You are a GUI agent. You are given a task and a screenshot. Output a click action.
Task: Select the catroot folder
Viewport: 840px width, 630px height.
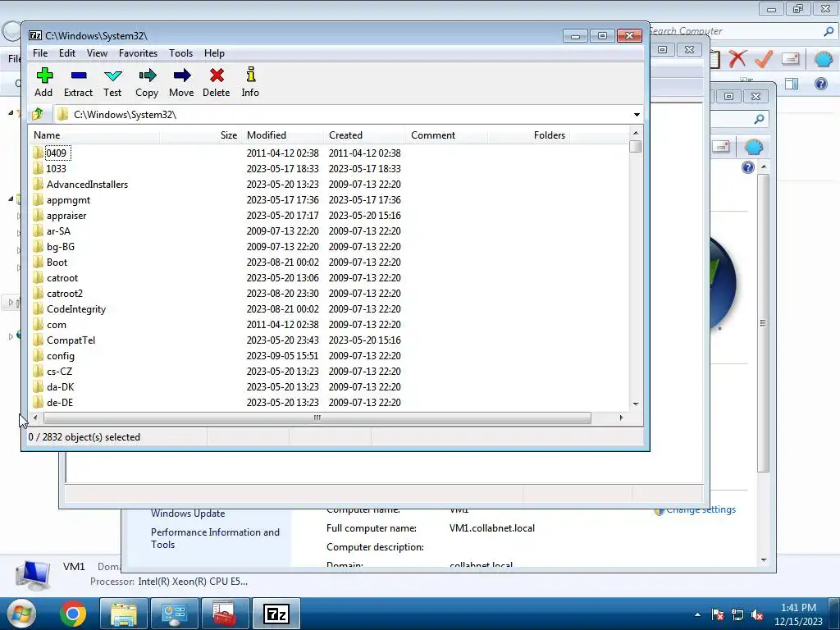pos(62,278)
